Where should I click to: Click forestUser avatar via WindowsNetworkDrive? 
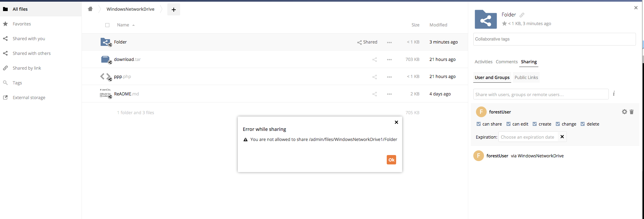[x=479, y=156]
